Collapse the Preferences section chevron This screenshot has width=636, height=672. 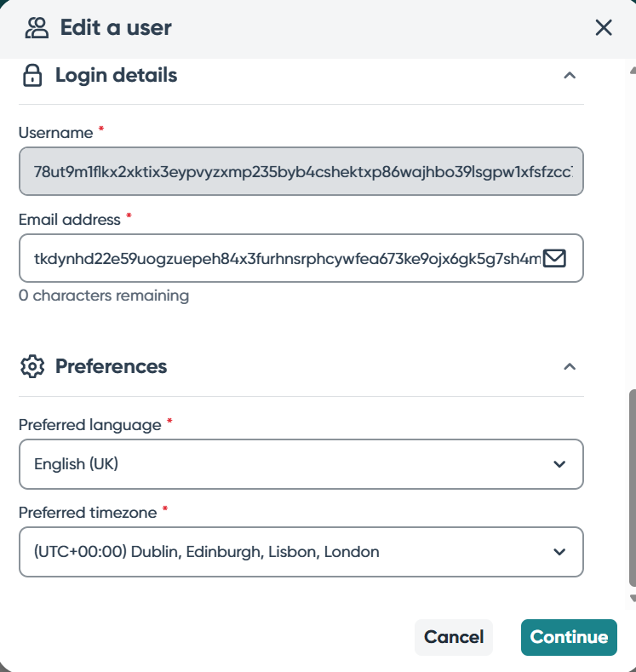(570, 366)
